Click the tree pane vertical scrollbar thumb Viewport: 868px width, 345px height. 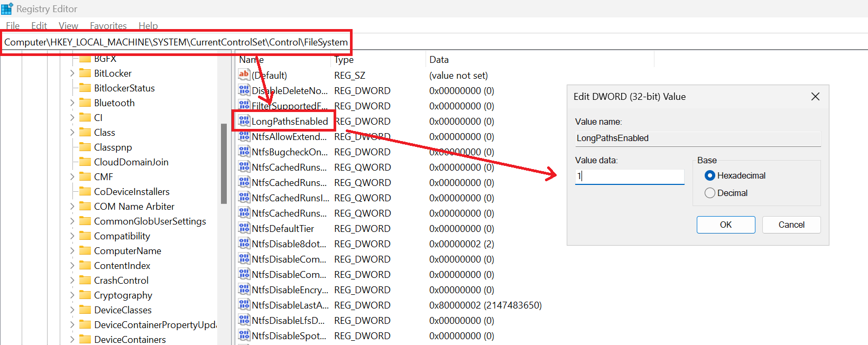(x=224, y=164)
